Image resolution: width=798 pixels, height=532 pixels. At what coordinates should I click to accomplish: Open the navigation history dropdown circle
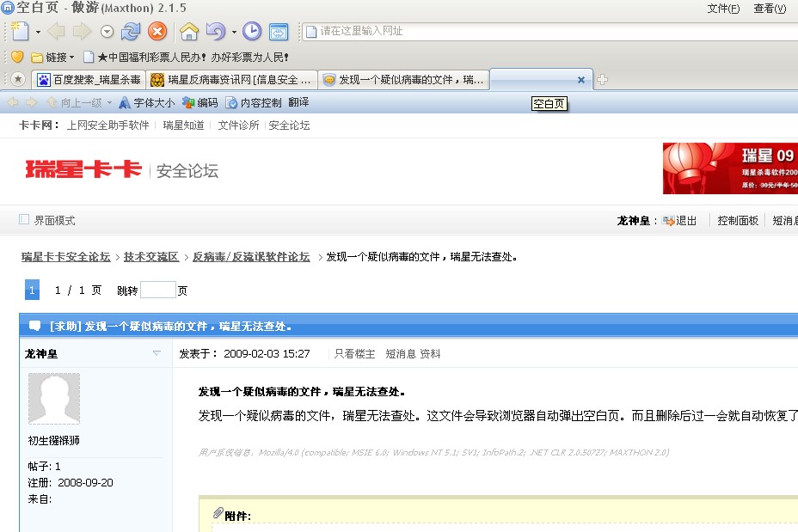[107, 32]
